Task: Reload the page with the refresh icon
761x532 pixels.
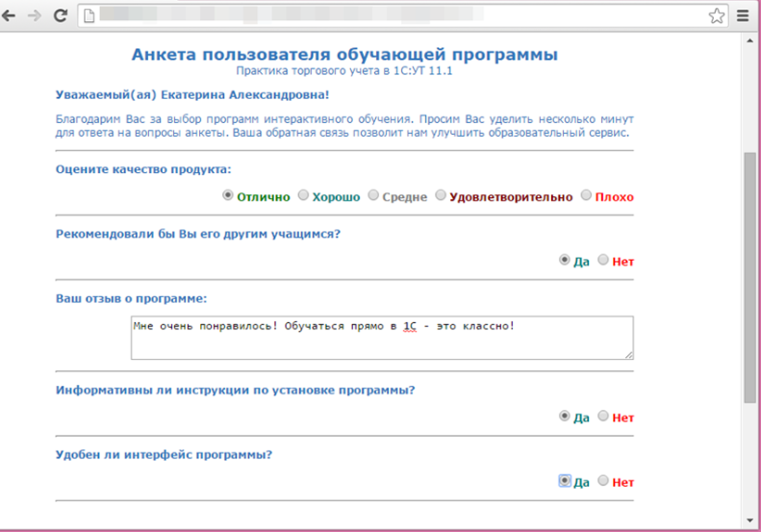Action: 61,15
